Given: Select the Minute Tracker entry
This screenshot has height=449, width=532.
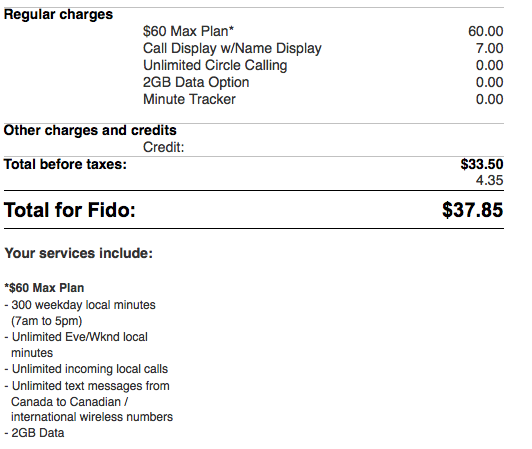Looking at the screenshot, I should 189,99.
